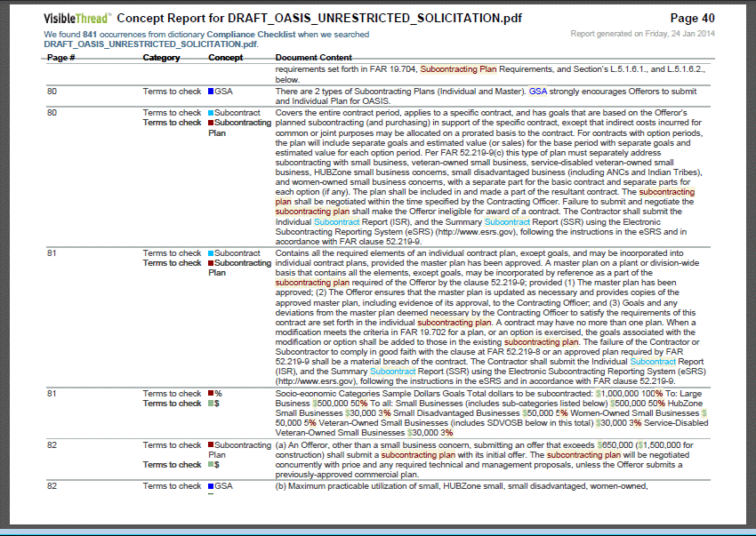Viewport: 756px width, 536px height.
Task: Click the page number '80' in the 'Covers the entire contract period' row
Action: (x=52, y=113)
